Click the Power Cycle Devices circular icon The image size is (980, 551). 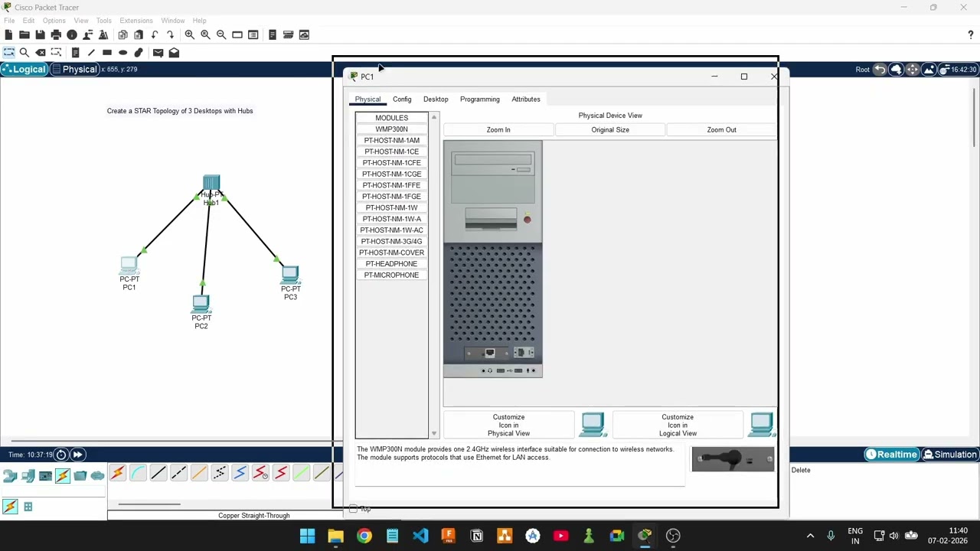[61, 455]
